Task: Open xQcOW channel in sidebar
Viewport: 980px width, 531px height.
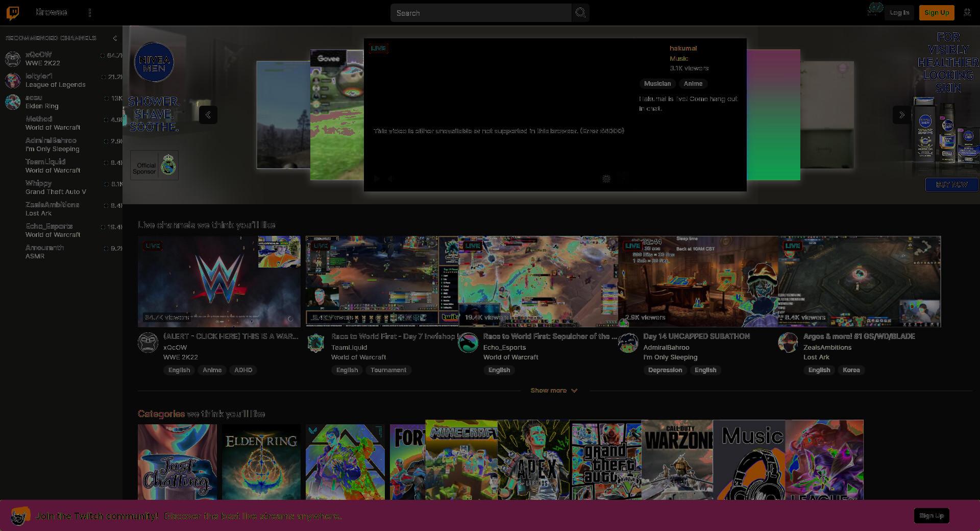Action: tap(61, 59)
